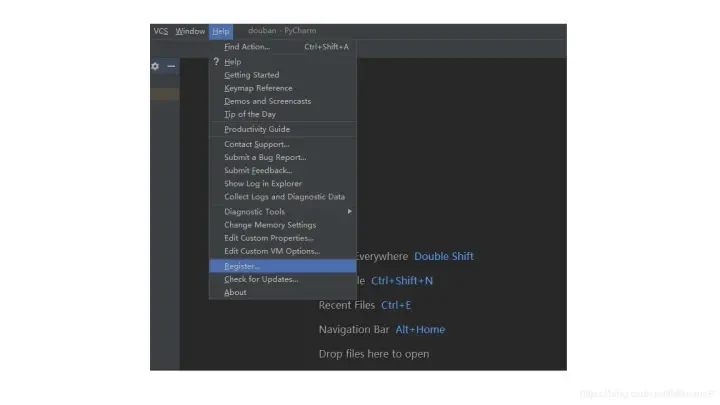This screenshot has height=405, width=720.
Task: Show Tip of the Day
Action: click(250, 114)
